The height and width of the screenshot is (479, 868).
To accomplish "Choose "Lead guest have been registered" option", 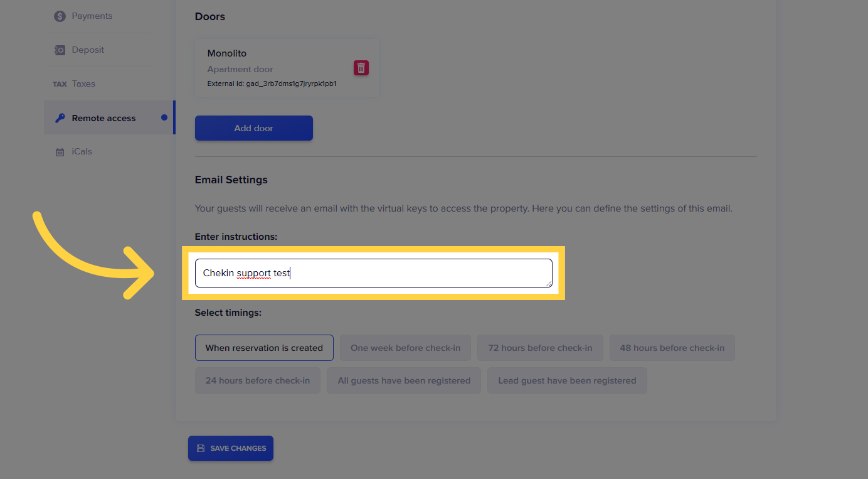I will point(567,380).
